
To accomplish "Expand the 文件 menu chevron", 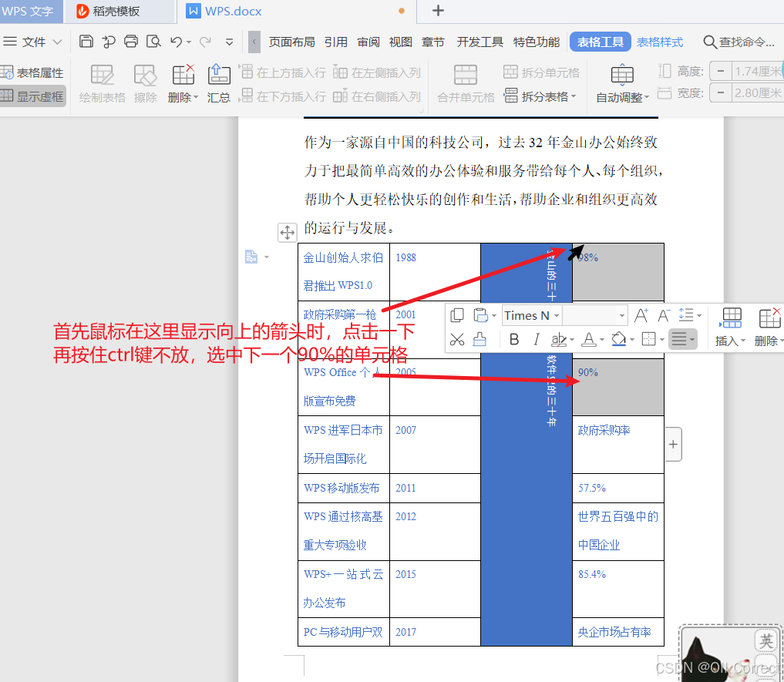I will coord(58,42).
